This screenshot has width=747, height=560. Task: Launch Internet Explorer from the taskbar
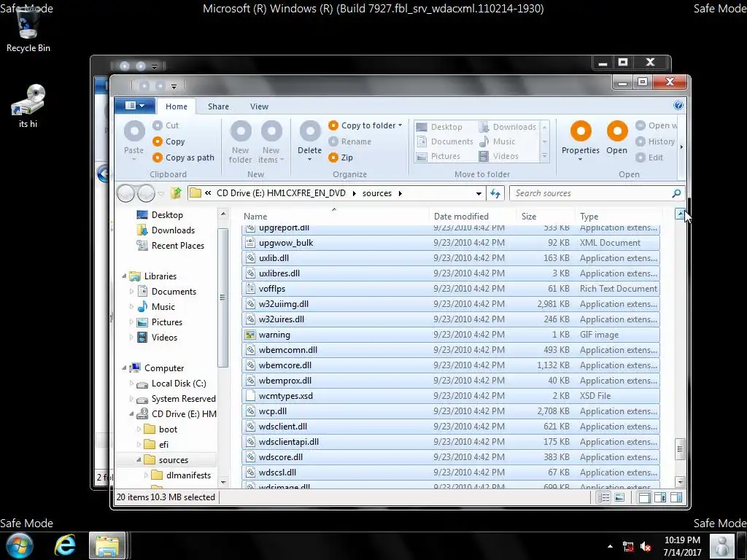pos(65,545)
